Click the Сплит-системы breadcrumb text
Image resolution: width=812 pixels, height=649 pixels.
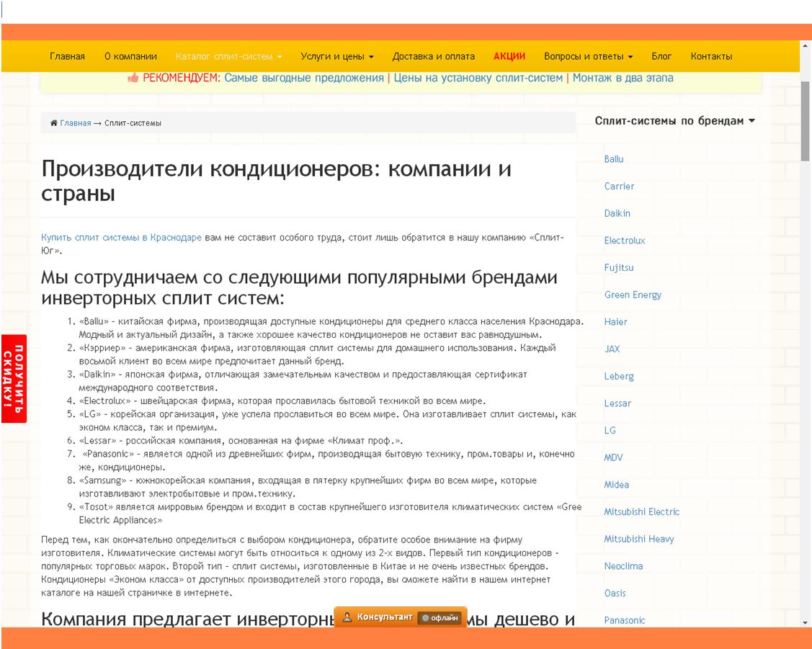(x=133, y=123)
